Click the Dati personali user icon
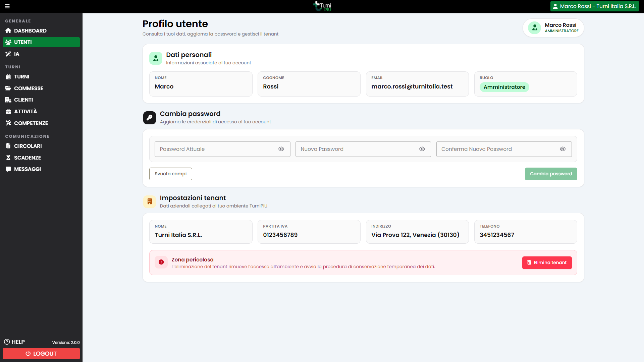 tap(156, 59)
